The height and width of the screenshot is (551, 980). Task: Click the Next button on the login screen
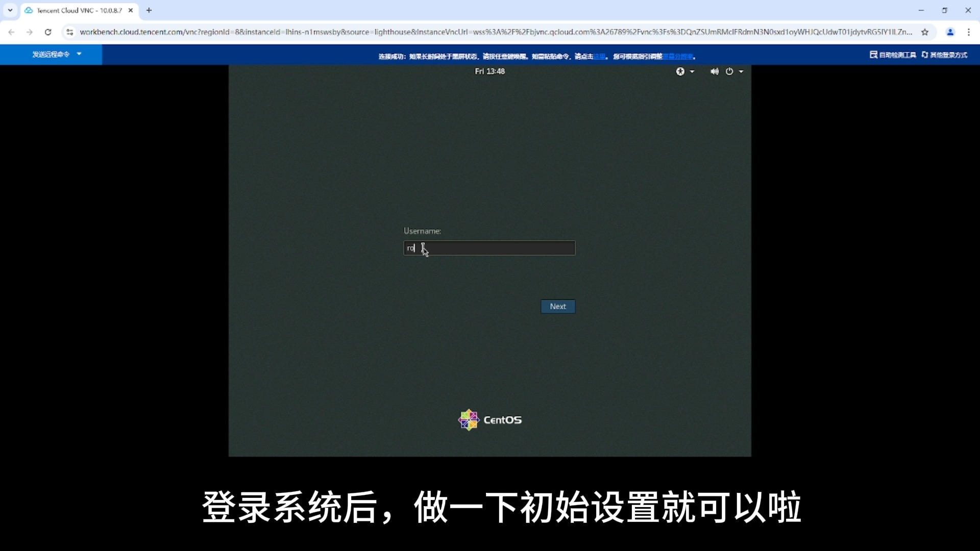tap(558, 306)
